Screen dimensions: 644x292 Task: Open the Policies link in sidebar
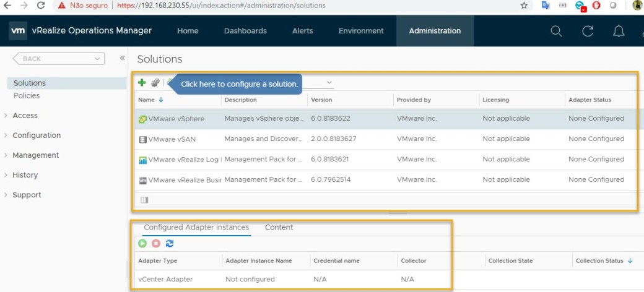pos(27,96)
